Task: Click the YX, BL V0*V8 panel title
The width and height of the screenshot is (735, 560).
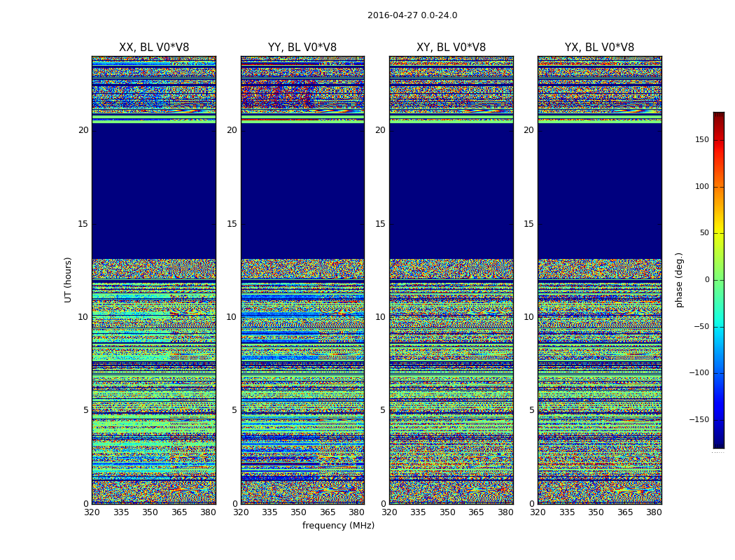Action: [x=599, y=48]
